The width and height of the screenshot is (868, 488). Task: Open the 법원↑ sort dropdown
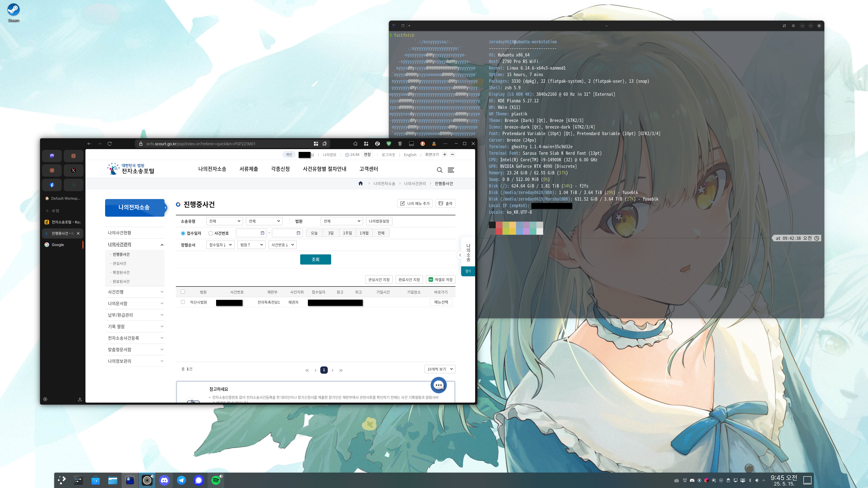(x=251, y=245)
